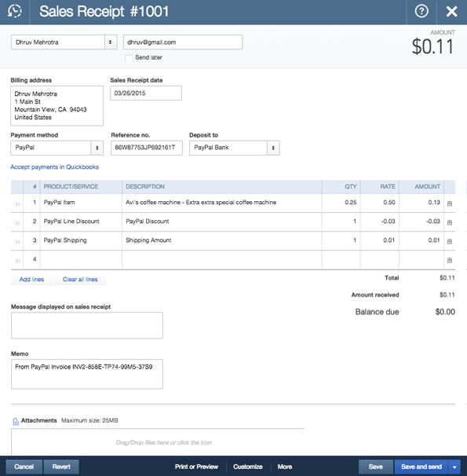Delete line 1 PayPal Item trash icon

pyautogui.click(x=450, y=203)
